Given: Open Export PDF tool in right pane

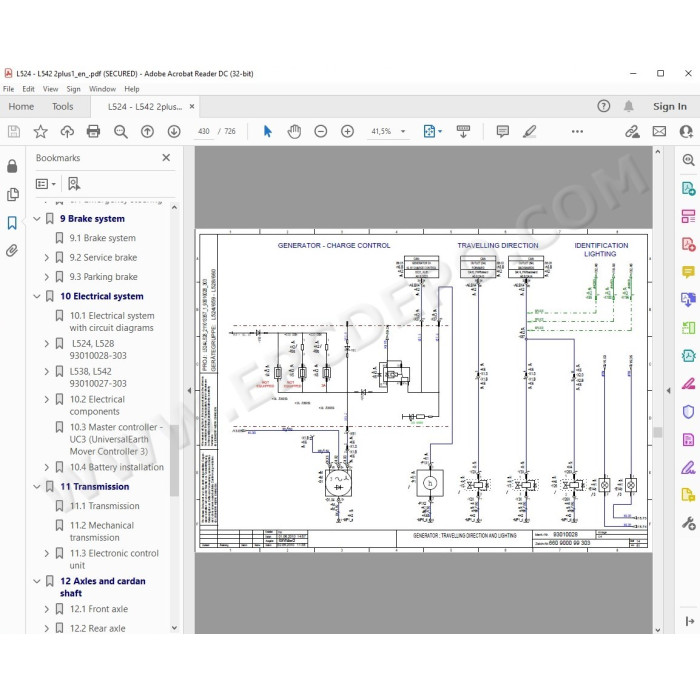Looking at the screenshot, I should (688, 188).
